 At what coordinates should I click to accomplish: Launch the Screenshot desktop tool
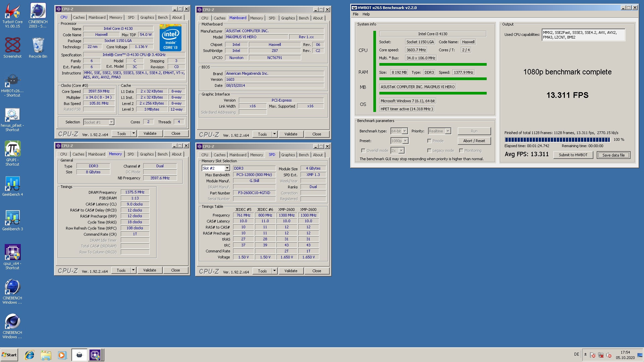coord(12,47)
